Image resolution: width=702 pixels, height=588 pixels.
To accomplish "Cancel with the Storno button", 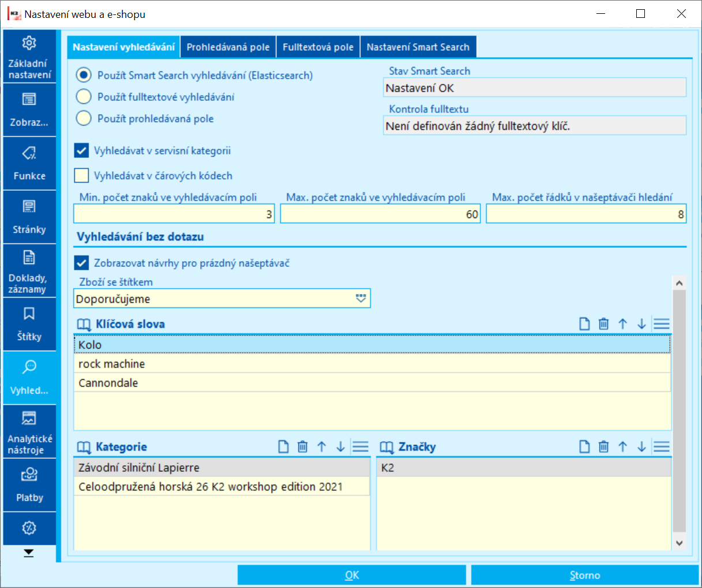I will (585, 575).
